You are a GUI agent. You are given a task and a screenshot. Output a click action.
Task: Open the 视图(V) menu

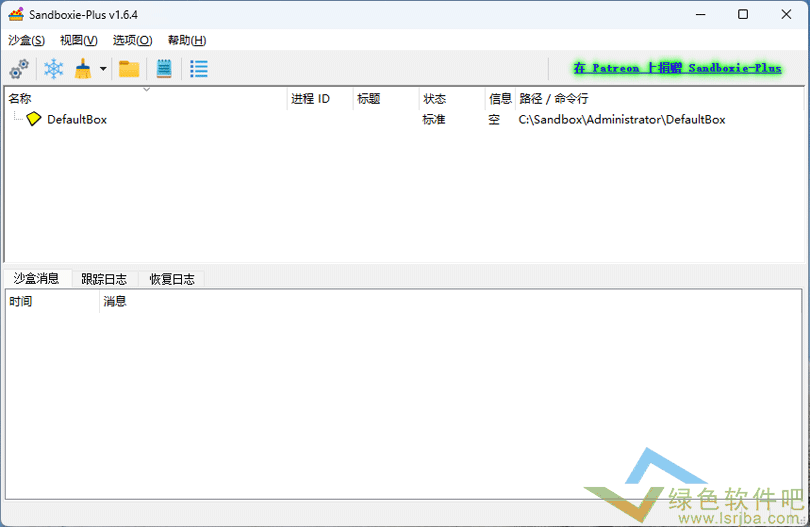click(x=79, y=40)
